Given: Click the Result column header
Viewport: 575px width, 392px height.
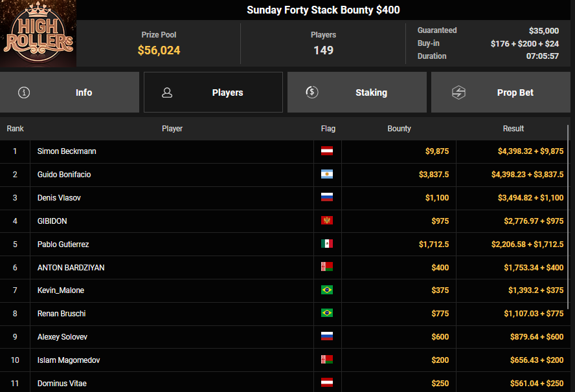Looking at the screenshot, I should coord(513,129).
